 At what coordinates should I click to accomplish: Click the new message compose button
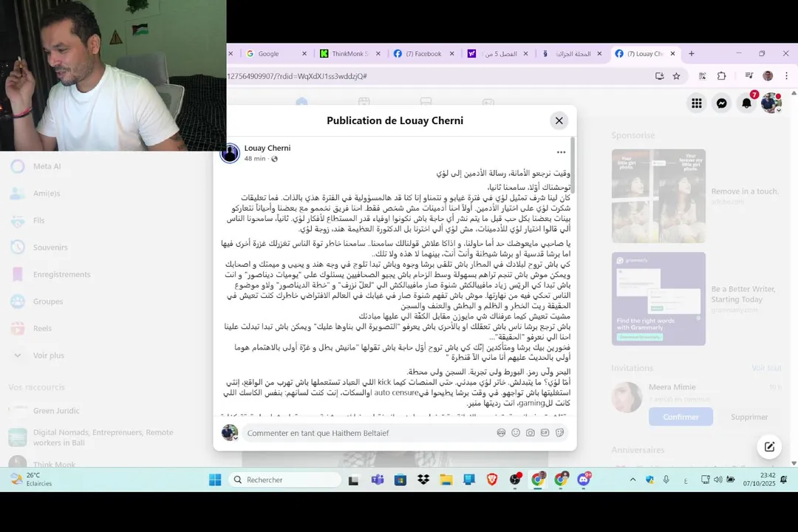coord(769,446)
